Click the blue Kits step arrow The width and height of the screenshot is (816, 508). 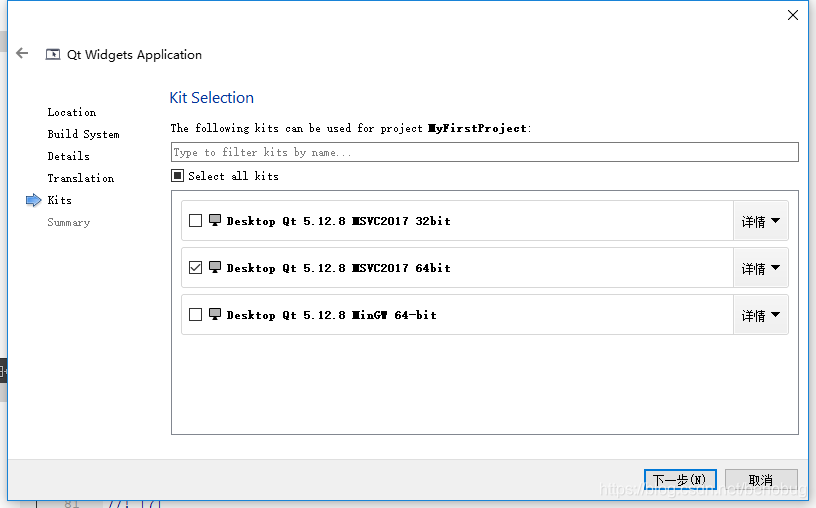[33, 200]
